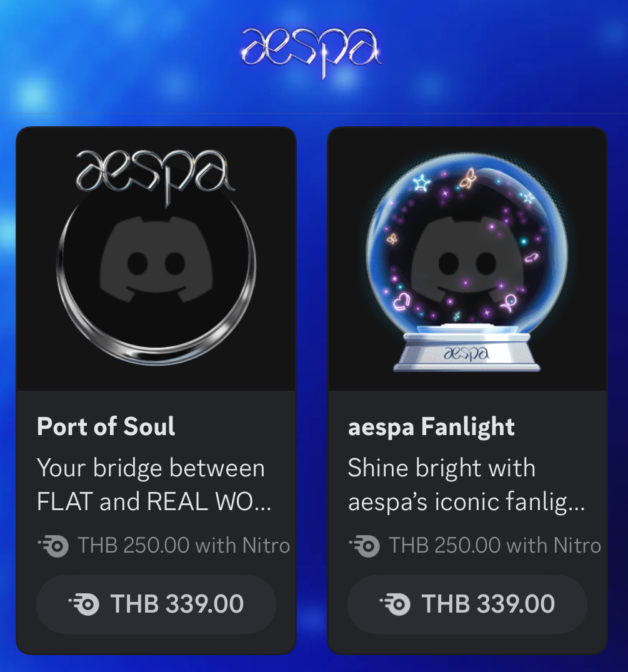Click the Nitro icon in the Fanlight button

pyautogui.click(x=395, y=604)
